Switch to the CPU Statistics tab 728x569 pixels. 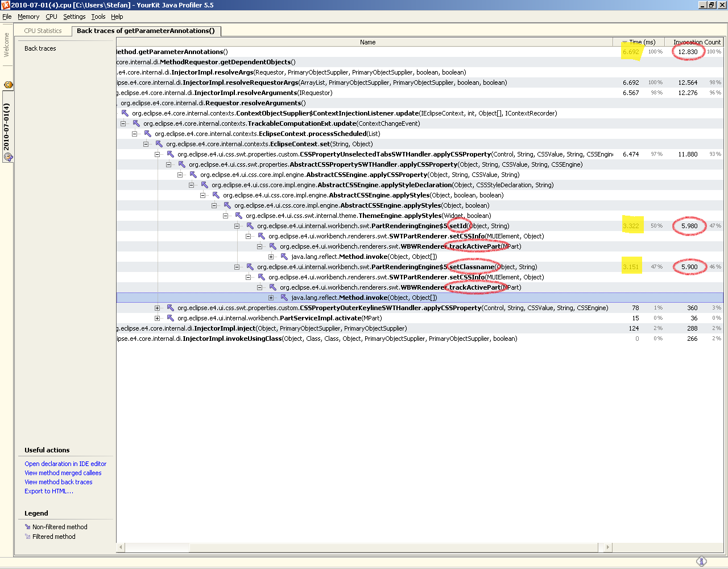pos(43,31)
